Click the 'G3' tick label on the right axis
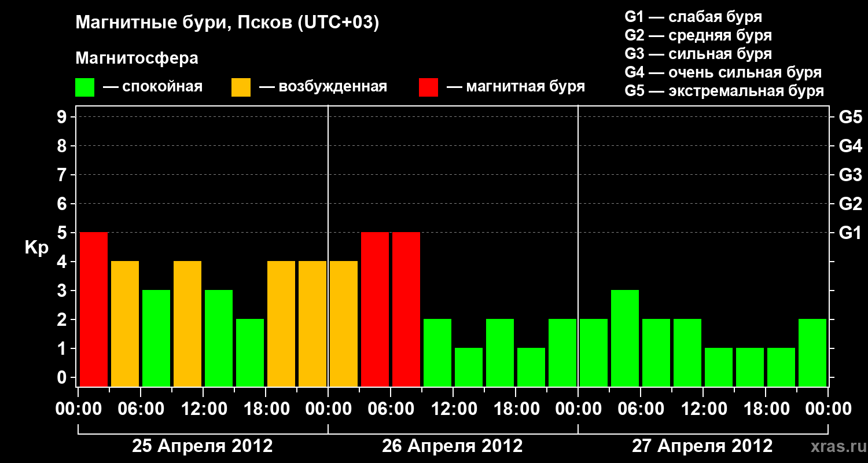Image resolution: width=868 pixels, height=463 pixels. (x=850, y=175)
